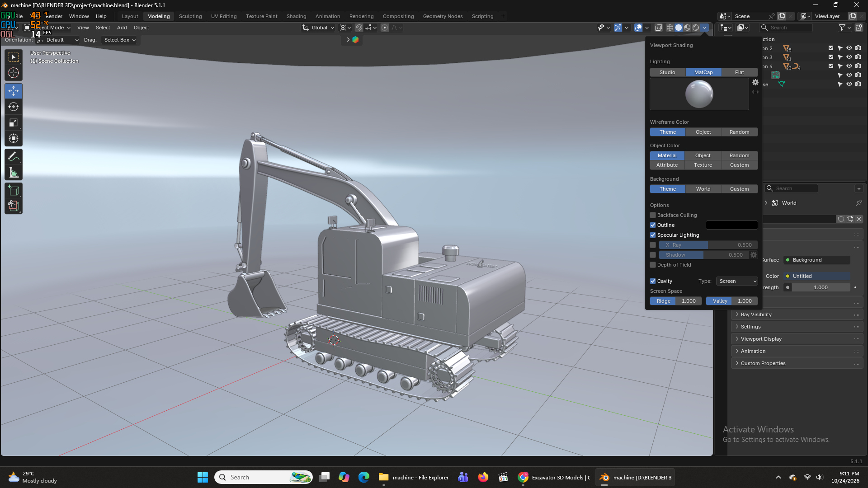Uncheck the Cavity option
Image resolution: width=868 pixels, height=488 pixels.
(653, 281)
